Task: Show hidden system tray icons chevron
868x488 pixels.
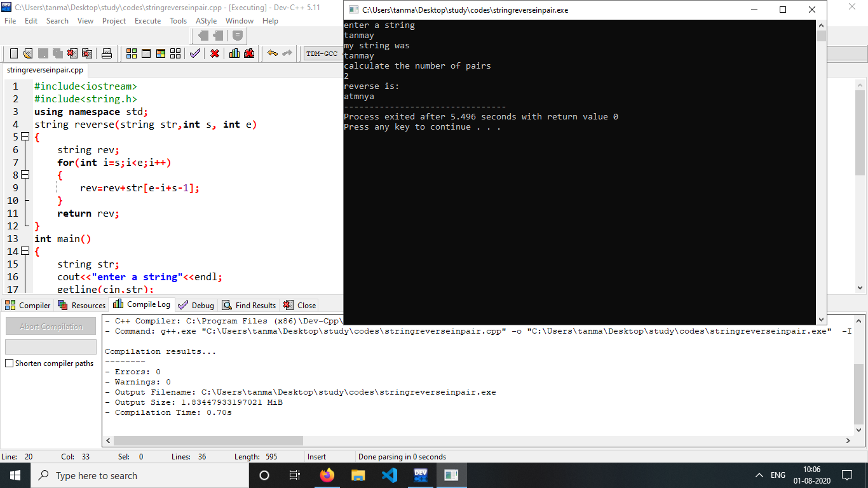Action: pos(759,475)
